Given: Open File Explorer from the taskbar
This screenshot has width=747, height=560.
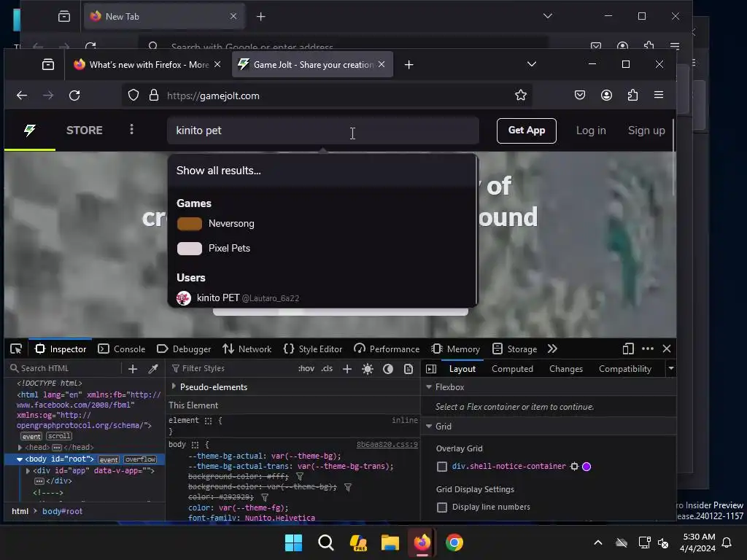Looking at the screenshot, I should point(390,542).
